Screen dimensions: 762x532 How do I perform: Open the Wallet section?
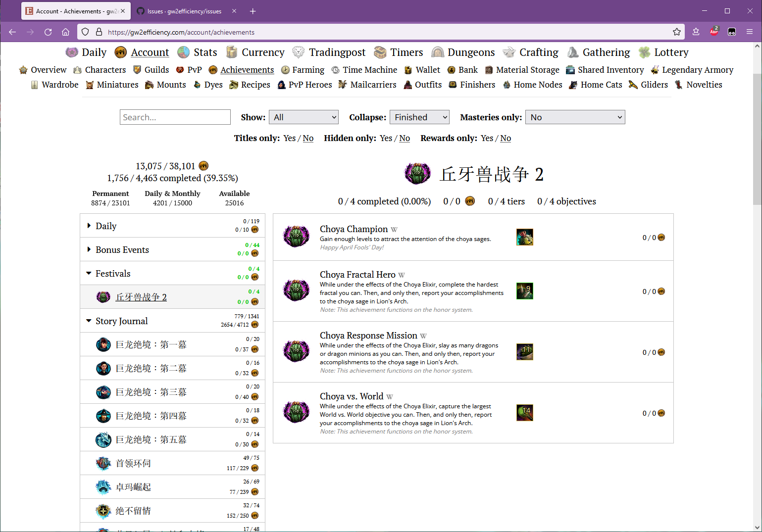427,70
